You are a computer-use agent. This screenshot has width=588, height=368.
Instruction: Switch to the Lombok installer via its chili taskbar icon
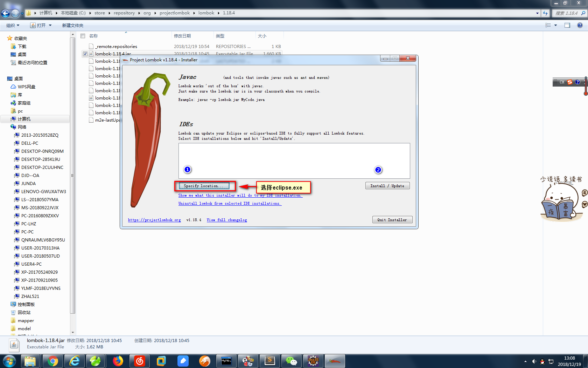[x=335, y=361]
